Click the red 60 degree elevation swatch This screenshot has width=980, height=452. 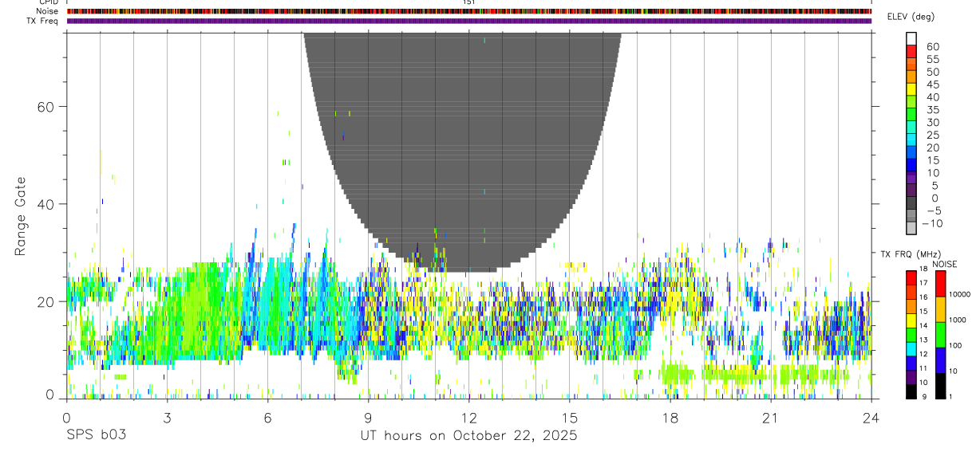[911, 51]
